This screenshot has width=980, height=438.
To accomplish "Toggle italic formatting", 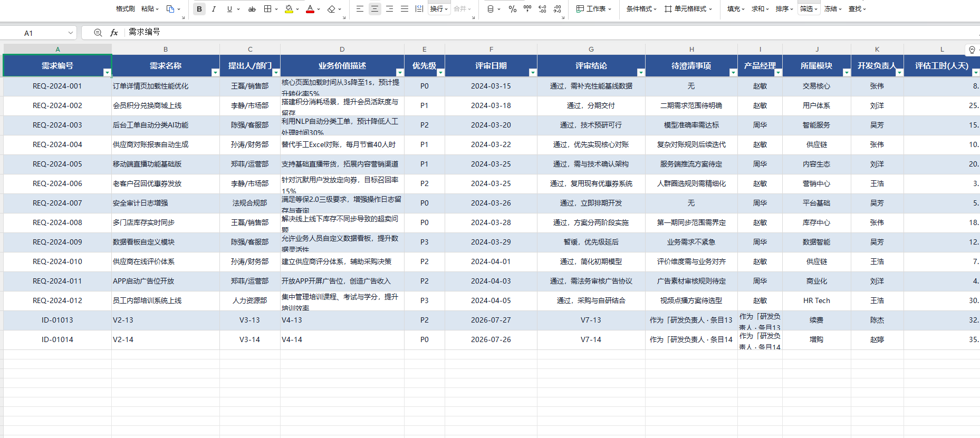I will (x=214, y=9).
